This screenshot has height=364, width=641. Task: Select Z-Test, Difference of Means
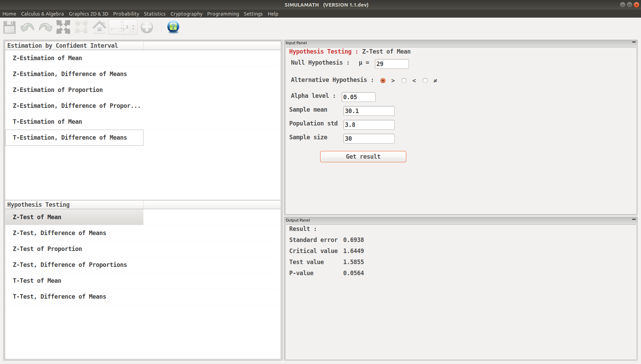tap(74, 233)
